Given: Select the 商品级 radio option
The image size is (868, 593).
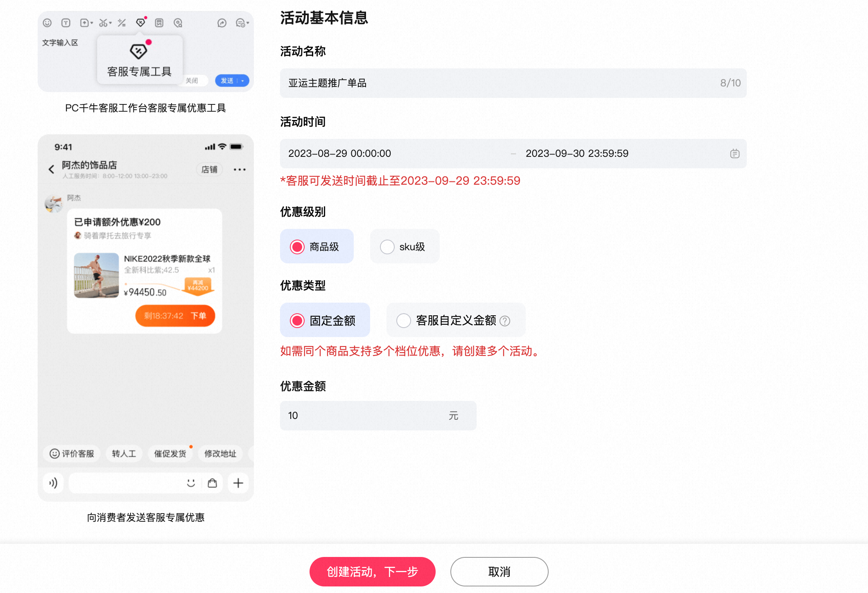Looking at the screenshot, I should 316,247.
